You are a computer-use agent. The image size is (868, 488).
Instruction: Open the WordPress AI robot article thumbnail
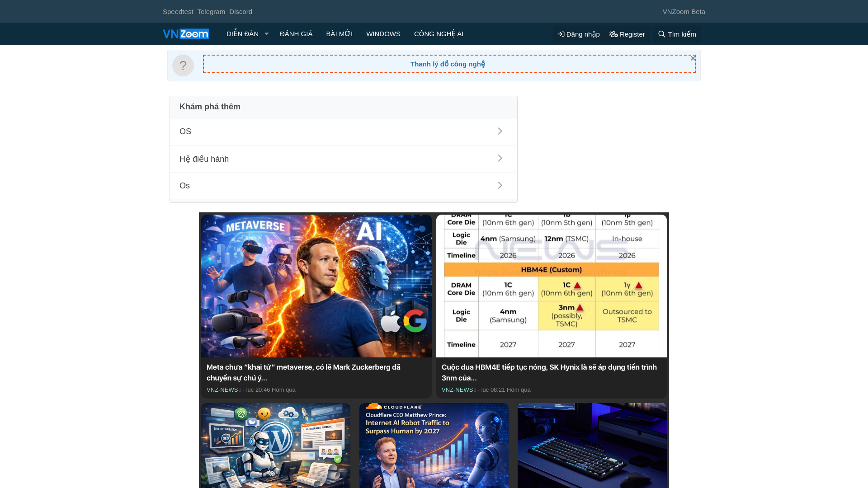pos(276,446)
